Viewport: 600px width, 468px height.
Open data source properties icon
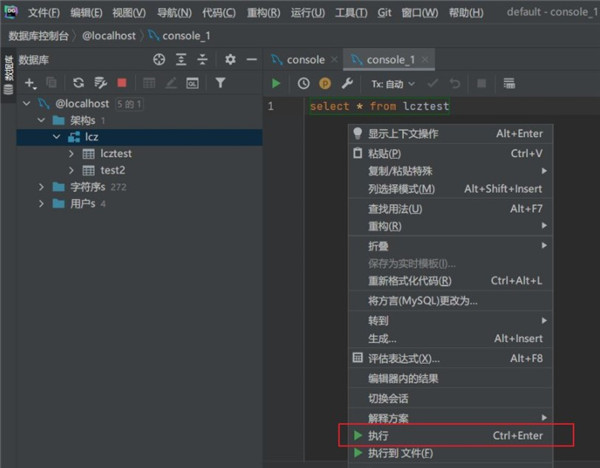101,83
